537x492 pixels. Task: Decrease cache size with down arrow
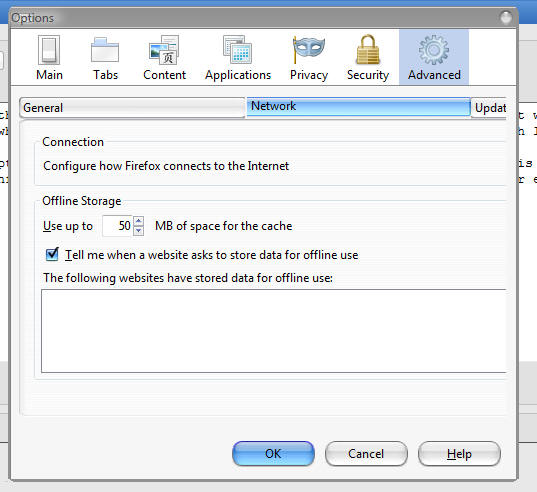click(138, 231)
